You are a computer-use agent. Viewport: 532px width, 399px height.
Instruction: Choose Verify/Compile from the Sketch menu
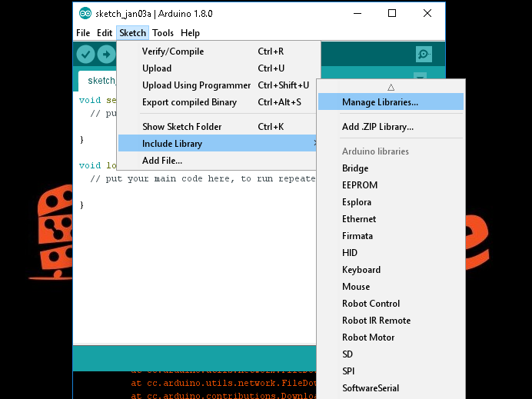coord(217,52)
